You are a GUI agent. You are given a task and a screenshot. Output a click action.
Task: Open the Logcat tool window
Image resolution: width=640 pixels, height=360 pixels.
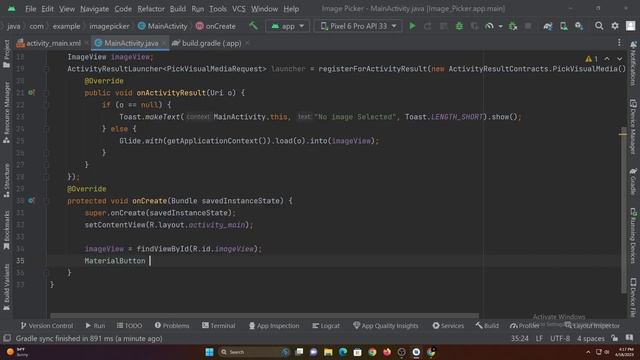pos(326,326)
